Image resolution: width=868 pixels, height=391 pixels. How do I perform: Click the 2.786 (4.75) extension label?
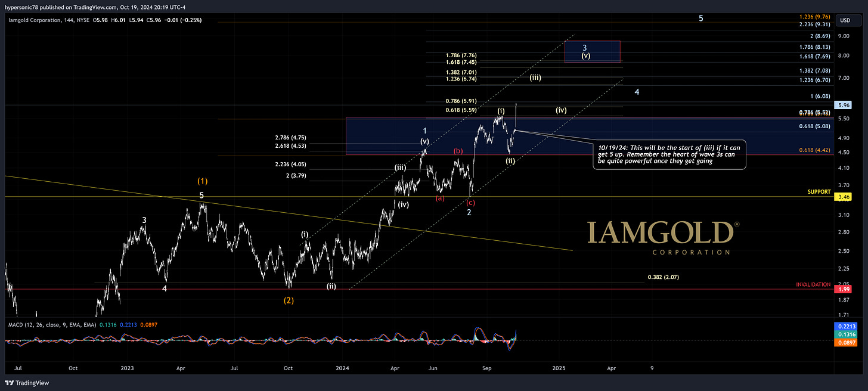pyautogui.click(x=290, y=137)
